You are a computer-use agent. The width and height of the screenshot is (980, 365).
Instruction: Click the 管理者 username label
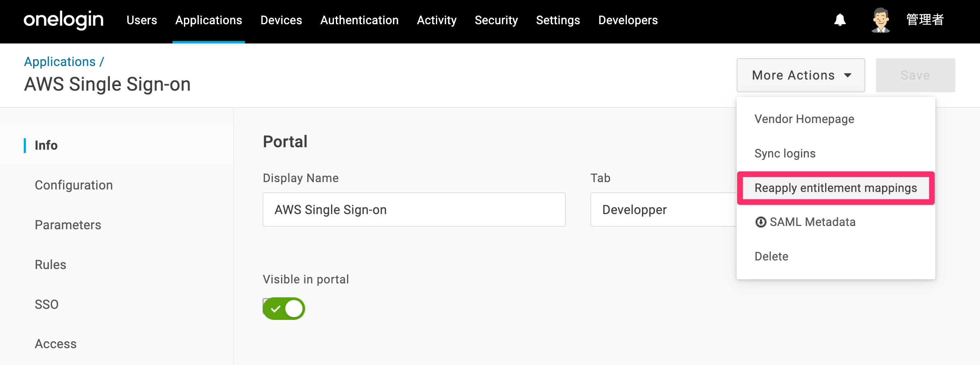tap(925, 20)
